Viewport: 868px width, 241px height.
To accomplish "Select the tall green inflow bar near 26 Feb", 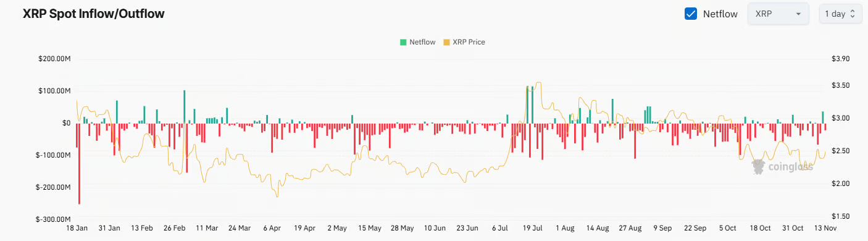I will (x=184, y=107).
